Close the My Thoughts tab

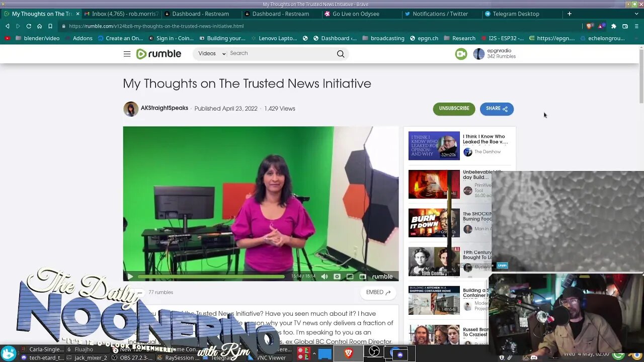pos(77,14)
